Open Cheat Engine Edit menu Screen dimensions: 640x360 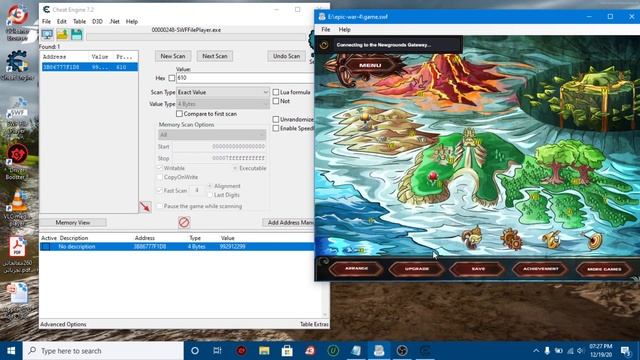(62, 21)
